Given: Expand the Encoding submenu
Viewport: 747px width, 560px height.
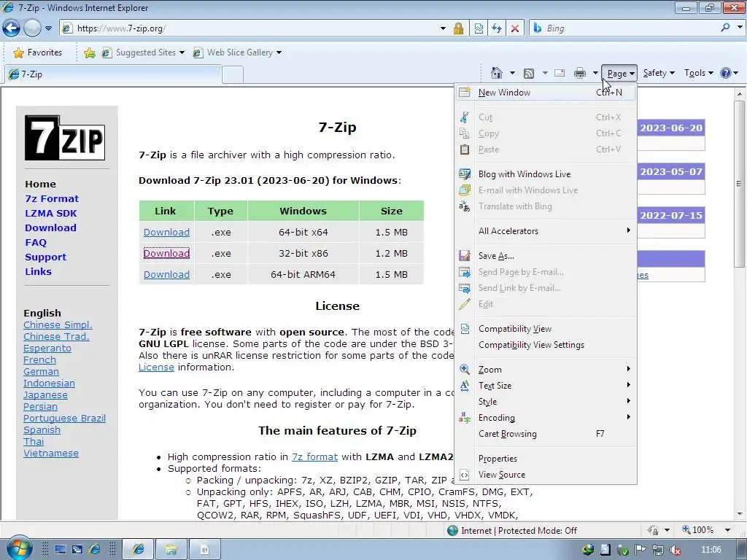Looking at the screenshot, I should [546, 418].
